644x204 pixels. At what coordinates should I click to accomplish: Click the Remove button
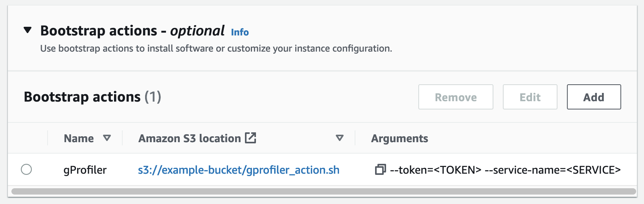[456, 97]
